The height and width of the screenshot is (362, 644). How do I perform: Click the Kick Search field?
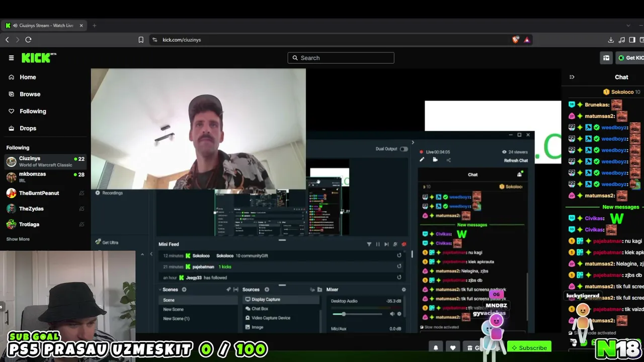point(341,58)
